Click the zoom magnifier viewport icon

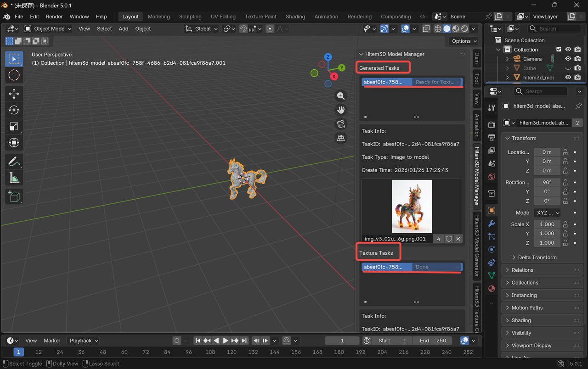coord(341,96)
